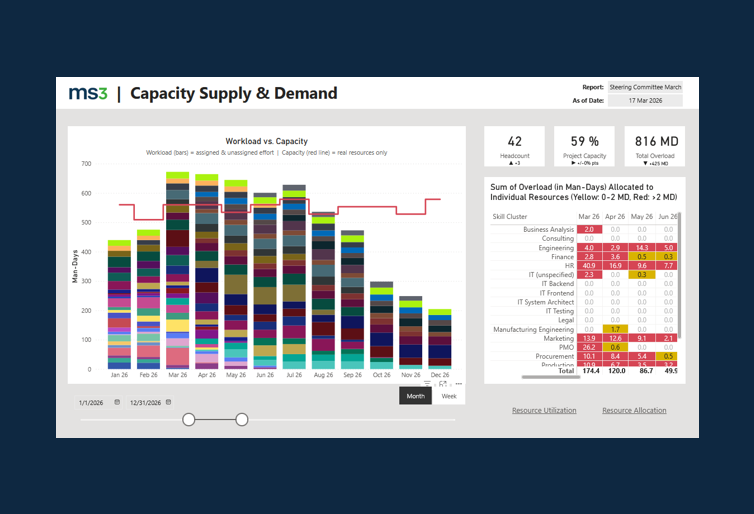Sort table by Skill Cluster column header
This screenshot has width=754, height=514.
510,216
